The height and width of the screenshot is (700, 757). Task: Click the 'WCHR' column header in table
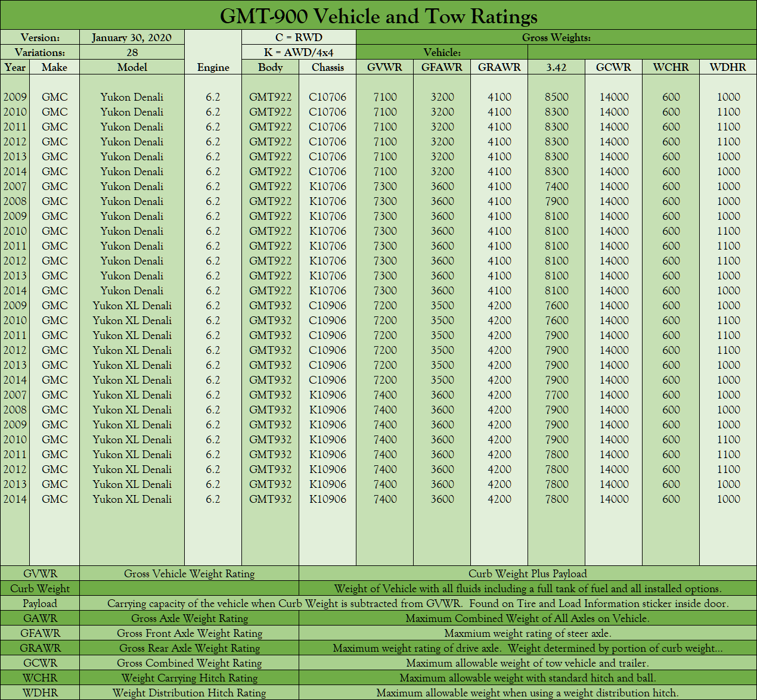pos(671,67)
